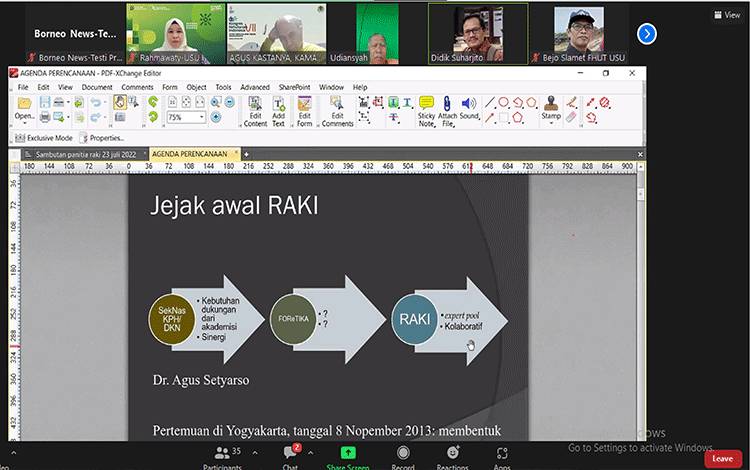Expand the Open button dropdown arrow

[24, 123]
